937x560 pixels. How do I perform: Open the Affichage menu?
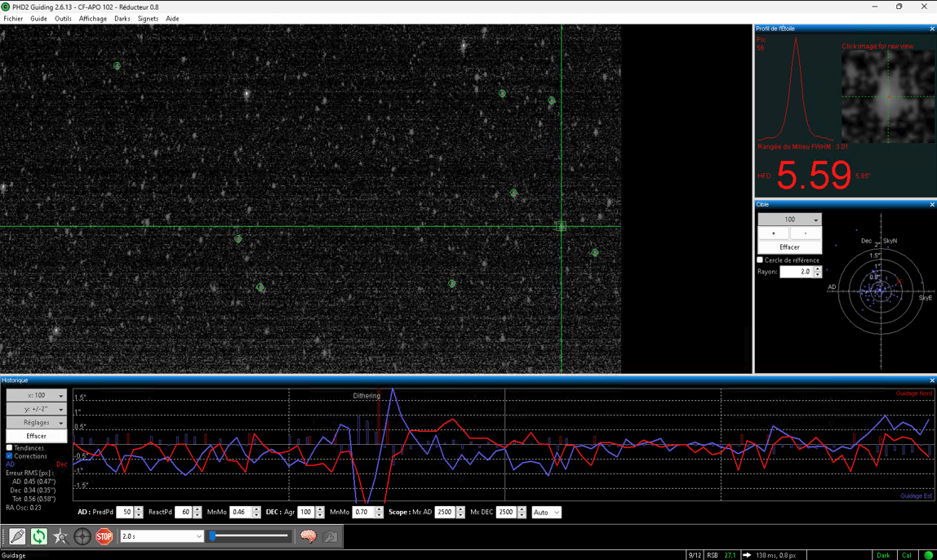click(92, 19)
